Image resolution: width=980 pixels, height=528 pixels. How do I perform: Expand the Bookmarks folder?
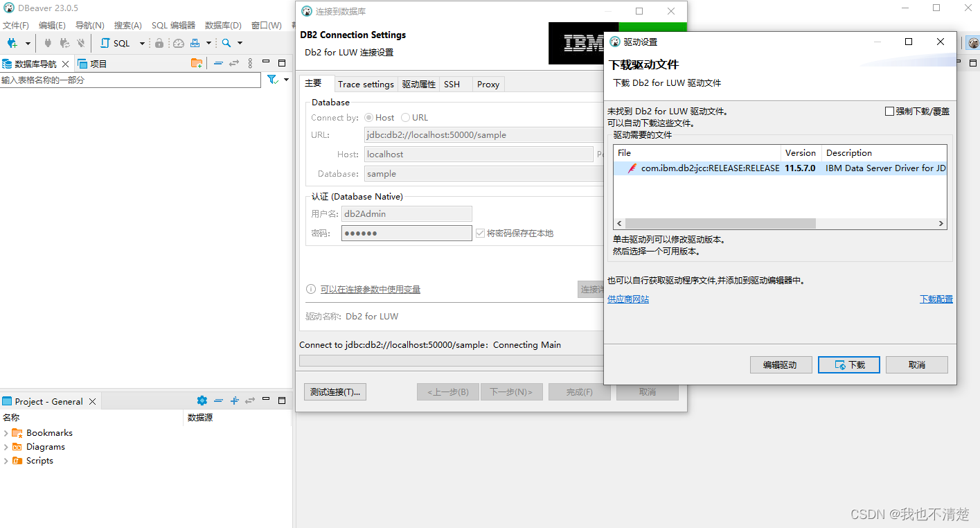click(6, 433)
